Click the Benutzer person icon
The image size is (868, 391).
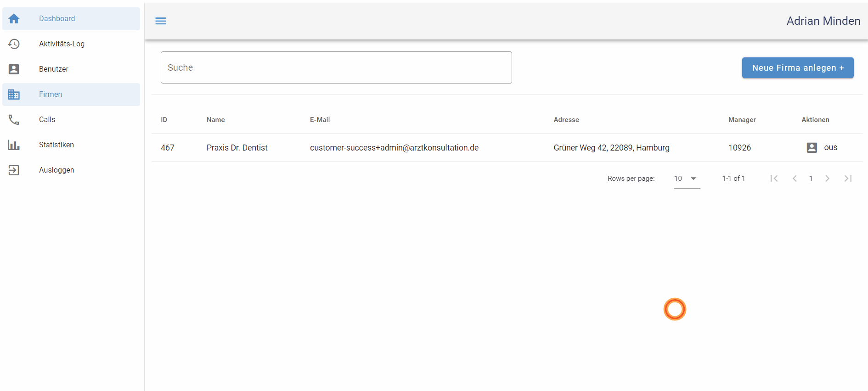point(14,69)
